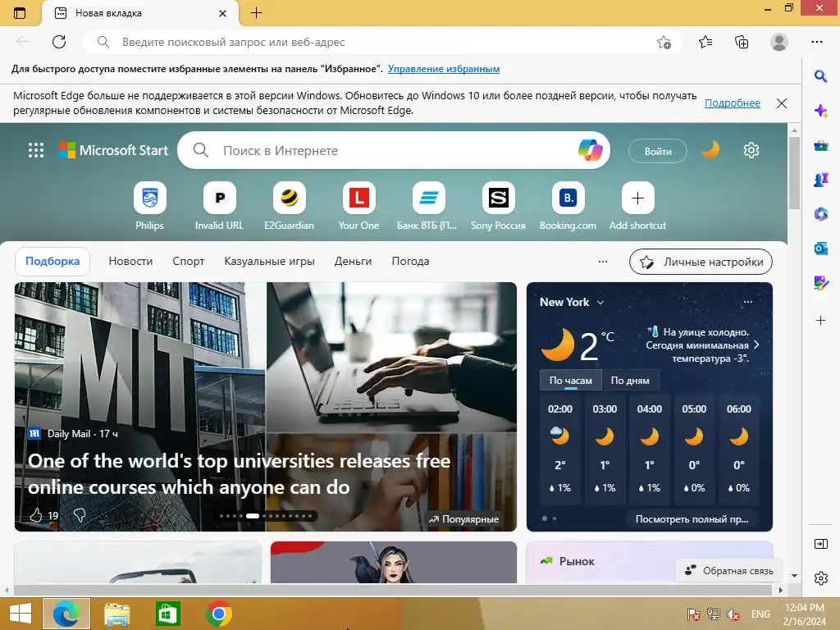The image size is (840, 630).
Task: Open a new tab with plus button
Action: pos(256,13)
